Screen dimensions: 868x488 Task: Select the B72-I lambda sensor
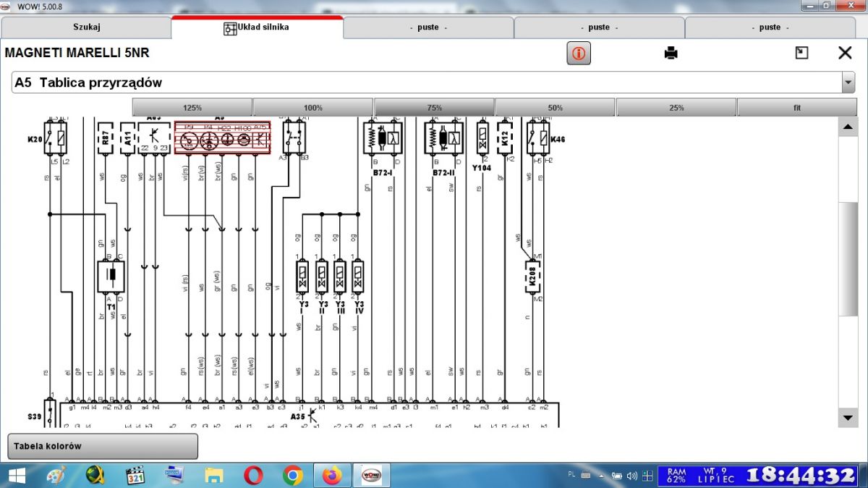383,136
